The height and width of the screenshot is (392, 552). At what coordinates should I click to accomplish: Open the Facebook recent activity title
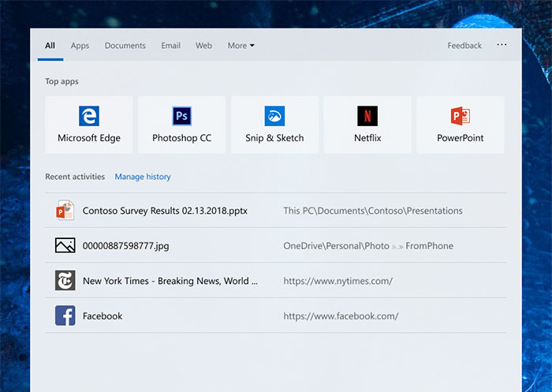click(x=103, y=316)
